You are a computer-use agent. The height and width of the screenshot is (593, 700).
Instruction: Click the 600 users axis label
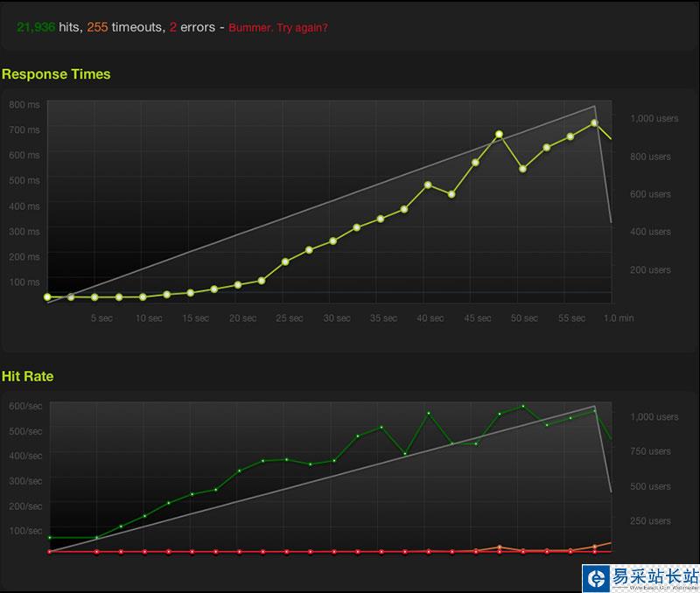(x=650, y=194)
